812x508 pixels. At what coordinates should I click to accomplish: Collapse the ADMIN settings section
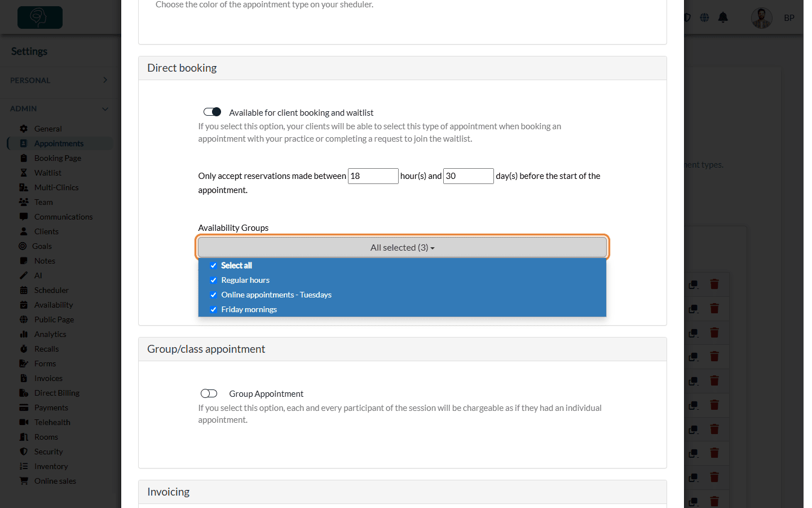point(59,108)
